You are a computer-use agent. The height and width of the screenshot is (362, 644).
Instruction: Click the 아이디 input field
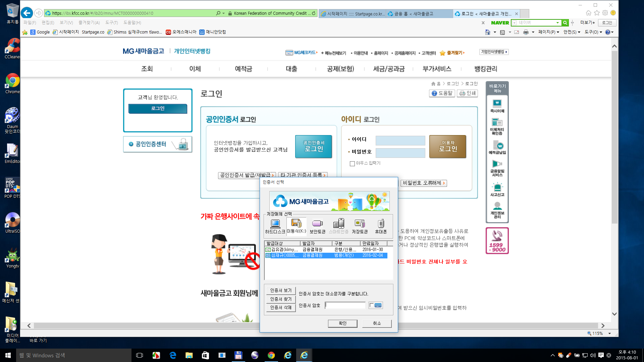pos(400,140)
